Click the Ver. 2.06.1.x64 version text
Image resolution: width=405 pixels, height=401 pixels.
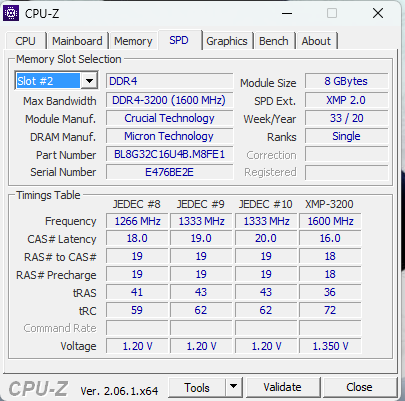(119, 391)
